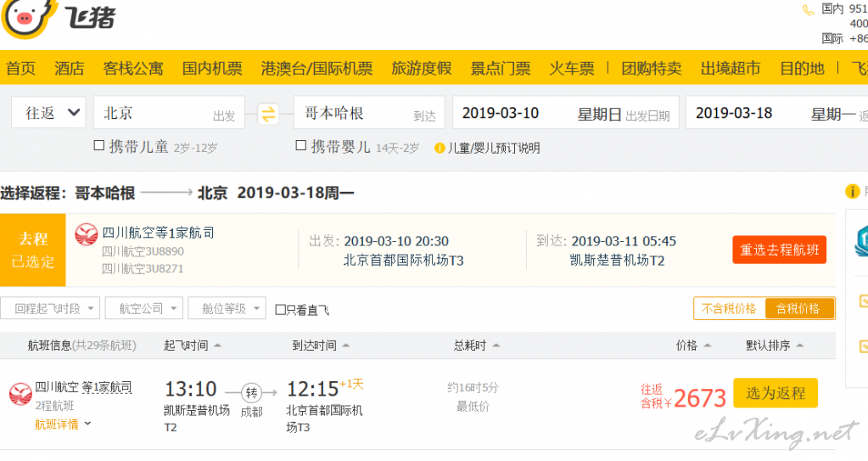Click the 重选去程航班 button
868x461 pixels.
[780, 250]
